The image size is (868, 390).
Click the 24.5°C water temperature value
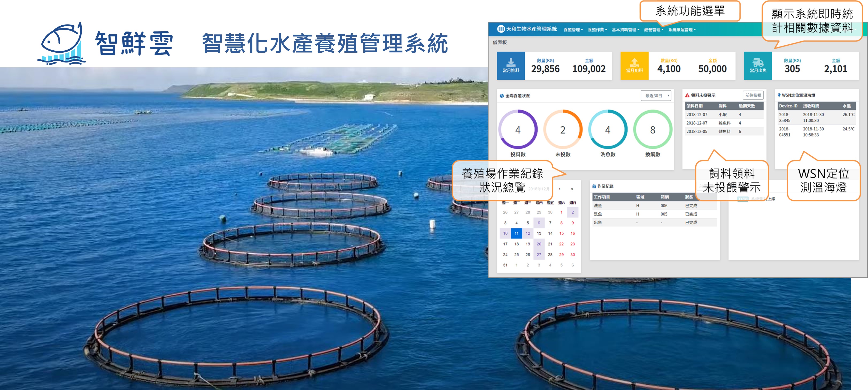tap(849, 129)
